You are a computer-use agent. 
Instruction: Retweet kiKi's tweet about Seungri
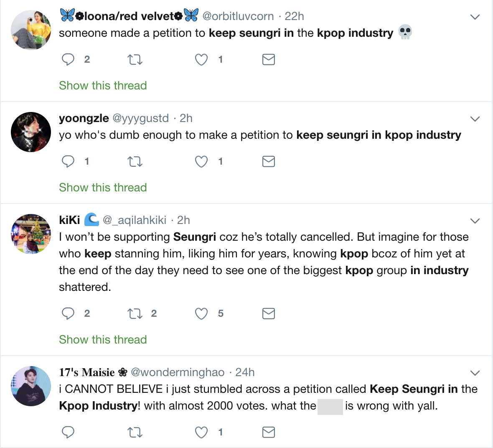pos(135,313)
